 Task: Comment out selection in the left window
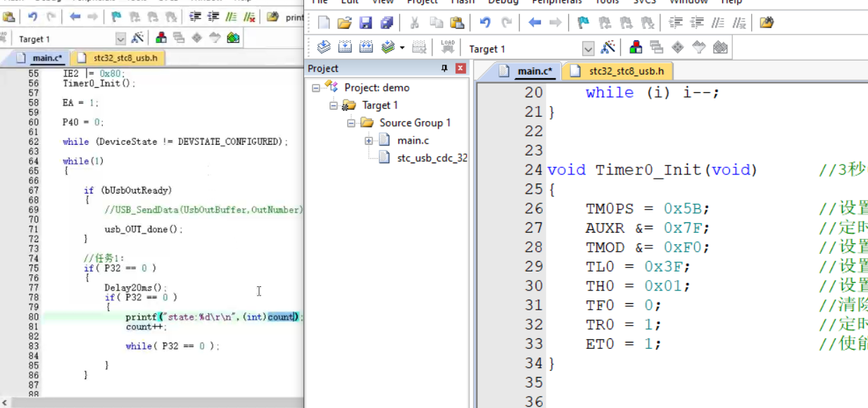coord(229,17)
